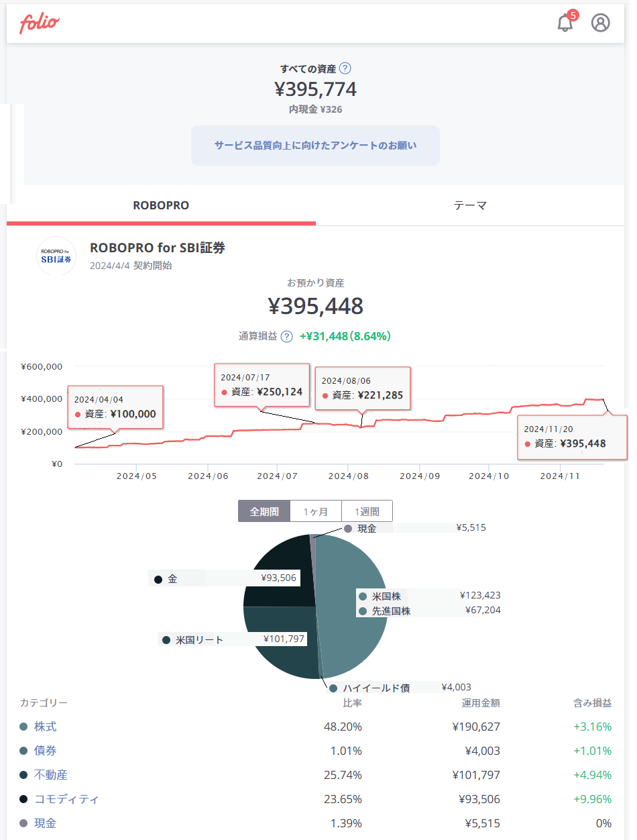Screen dimensions: 637x840
Task: Click the 債券 row color dot
Action: (23, 751)
